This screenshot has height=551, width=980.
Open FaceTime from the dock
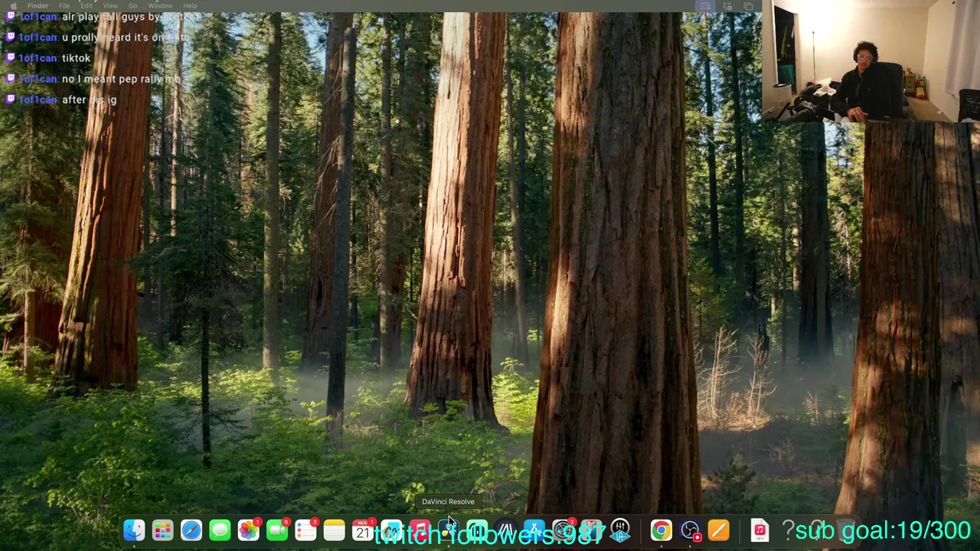tap(277, 530)
